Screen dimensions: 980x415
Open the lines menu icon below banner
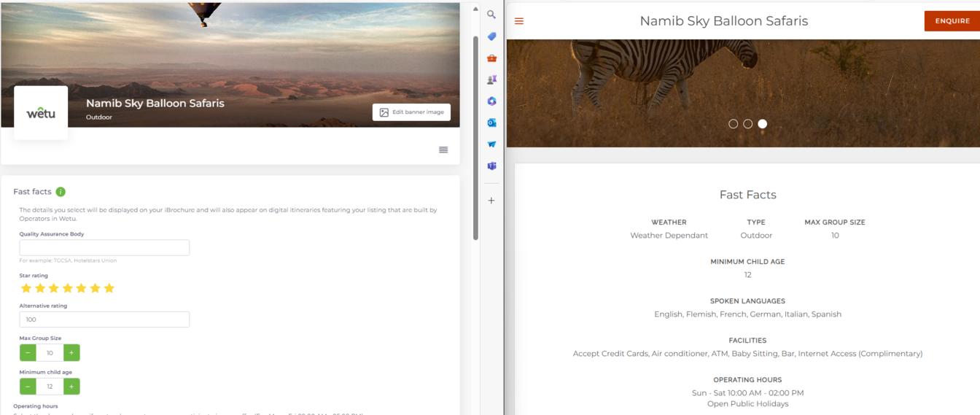[x=443, y=150]
